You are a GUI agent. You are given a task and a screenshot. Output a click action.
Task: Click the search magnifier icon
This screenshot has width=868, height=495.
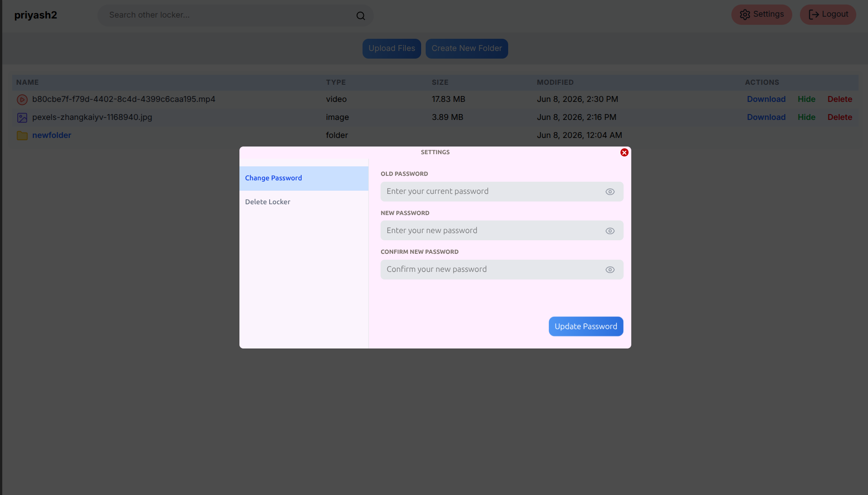point(361,16)
